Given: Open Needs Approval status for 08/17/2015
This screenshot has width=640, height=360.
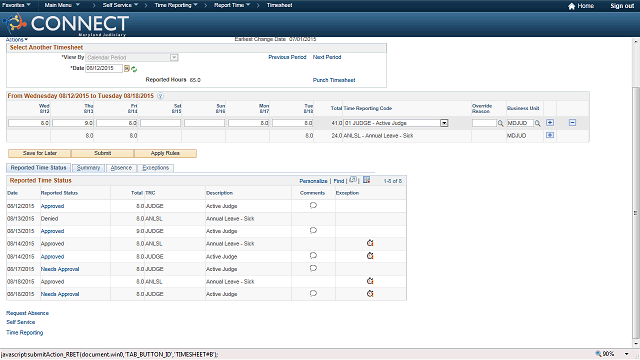Looking at the screenshot, I should [x=60, y=269].
